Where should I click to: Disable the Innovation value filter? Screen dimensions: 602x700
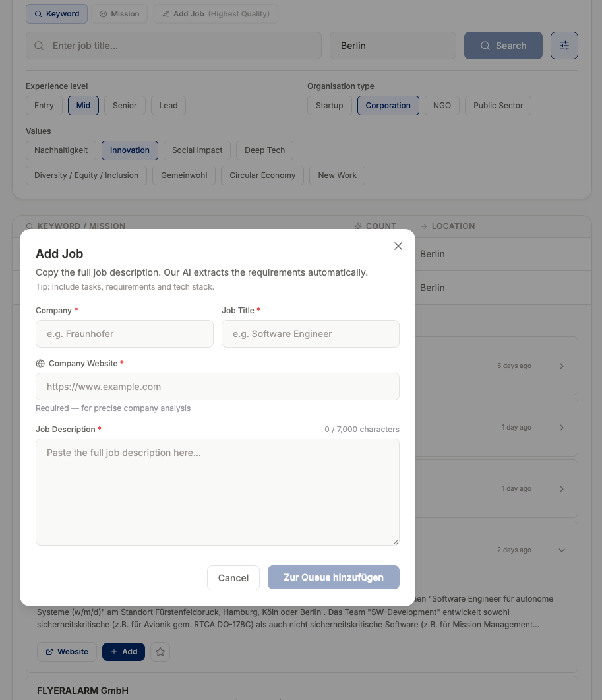(129, 150)
